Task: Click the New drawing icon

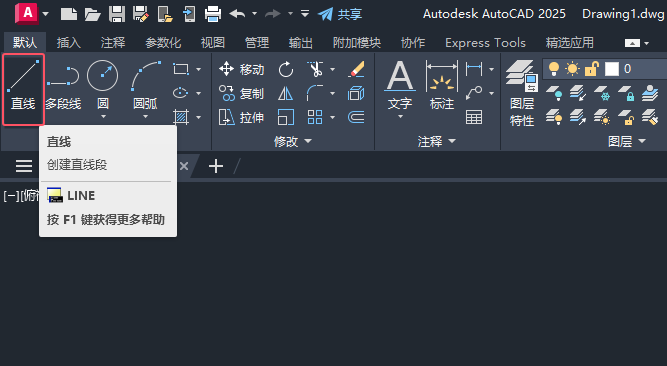Action: (69, 14)
